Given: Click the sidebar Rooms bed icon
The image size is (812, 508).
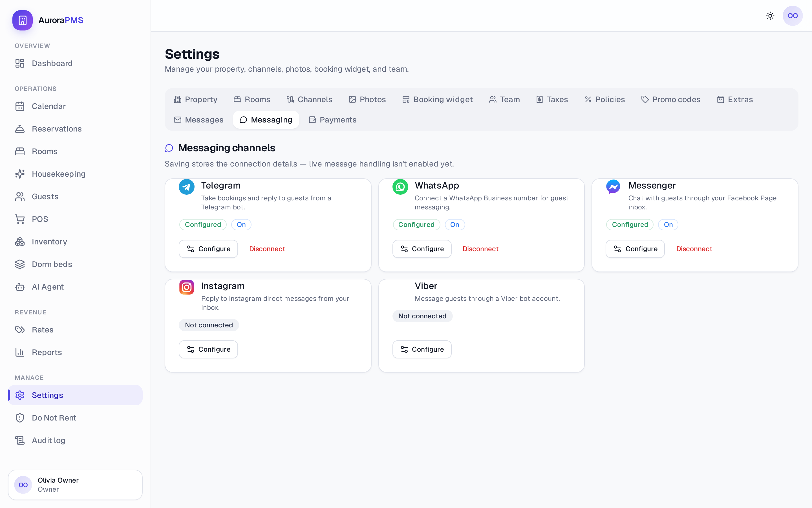Looking at the screenshot, I should pos(20,152).
